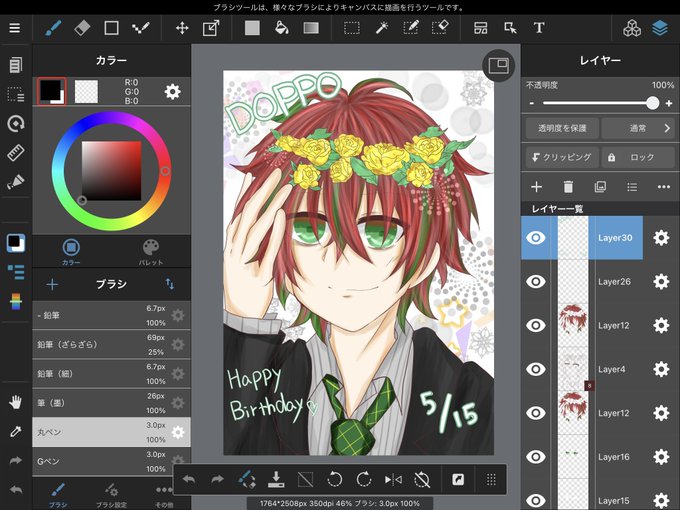Duplicate layer using copy button
This screenshot has width=680, height=510.
click(600, 187)
